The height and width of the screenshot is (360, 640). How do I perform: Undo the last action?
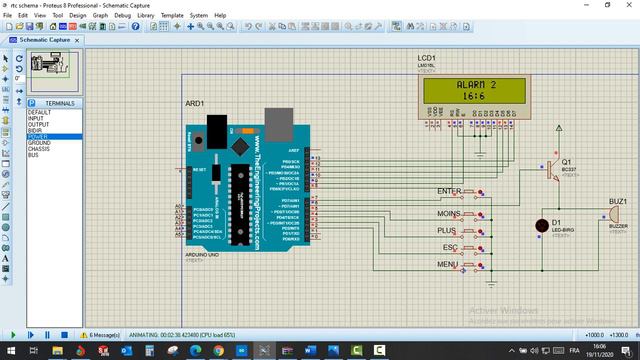tap(248, 27)
